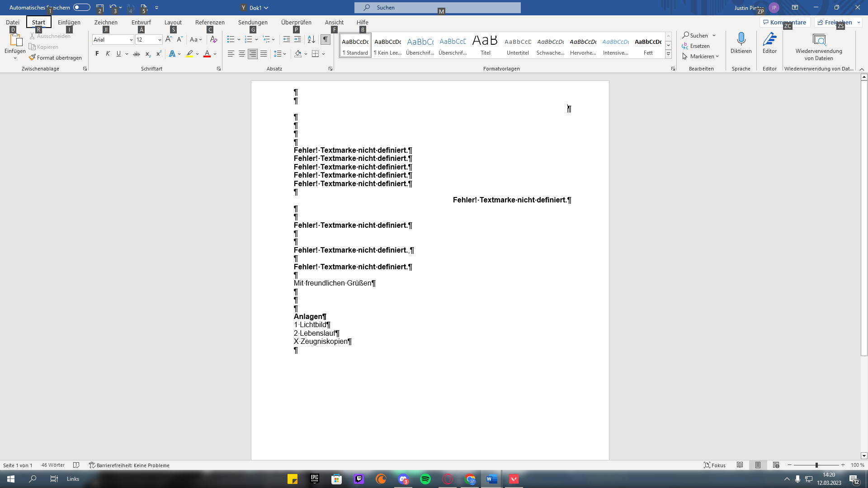The width and height of the screenshot is (868, 488).
Task: Expand the Formatvorlagen styles gallery
Action: (668, 54)
